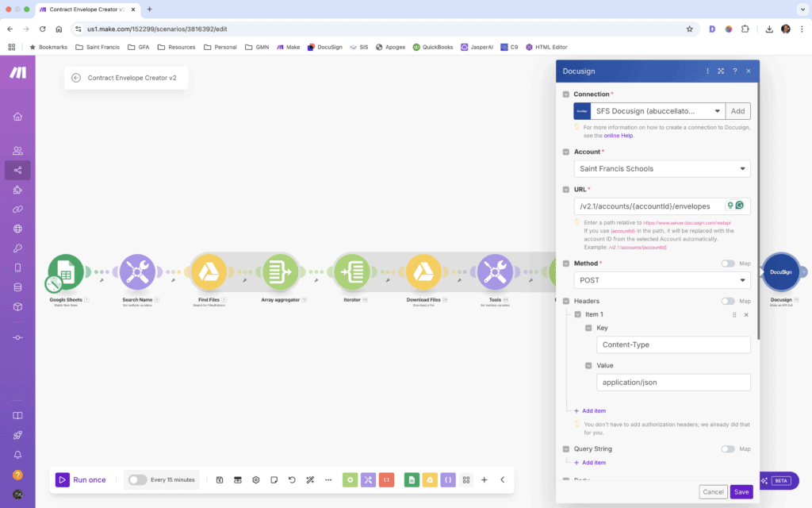Select the Tools Set multiple variables module
Screen dimensions: 812x508
(x=496, y=271)
